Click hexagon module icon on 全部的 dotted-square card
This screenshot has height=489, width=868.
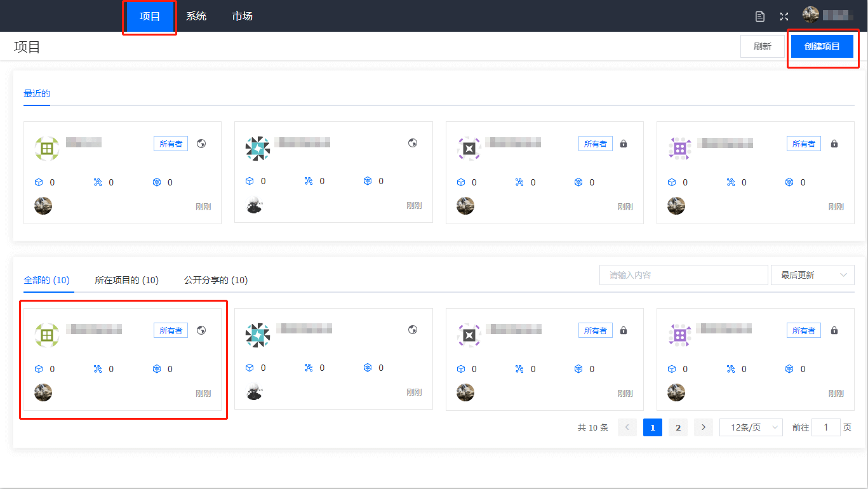[789, 369]
